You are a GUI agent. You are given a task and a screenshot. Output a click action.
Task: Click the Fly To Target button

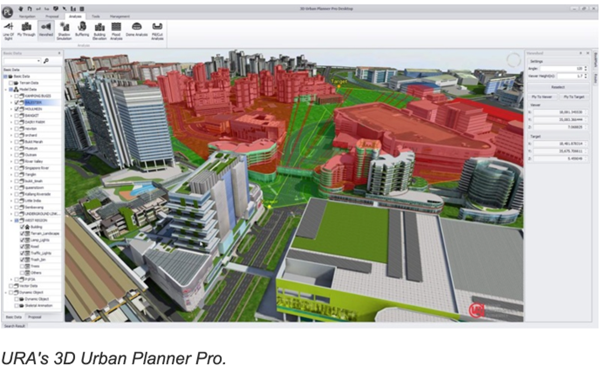point(574,97)
